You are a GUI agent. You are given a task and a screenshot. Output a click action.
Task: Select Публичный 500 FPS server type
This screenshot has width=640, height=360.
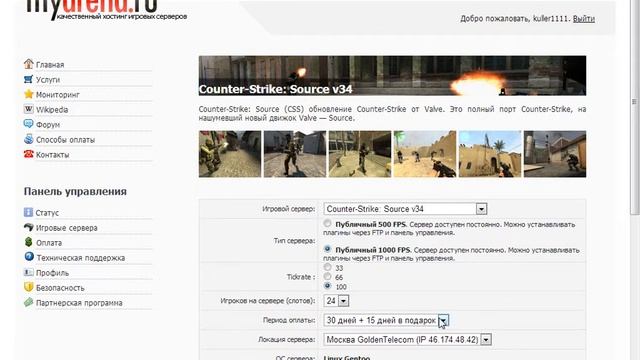point(327,223)
